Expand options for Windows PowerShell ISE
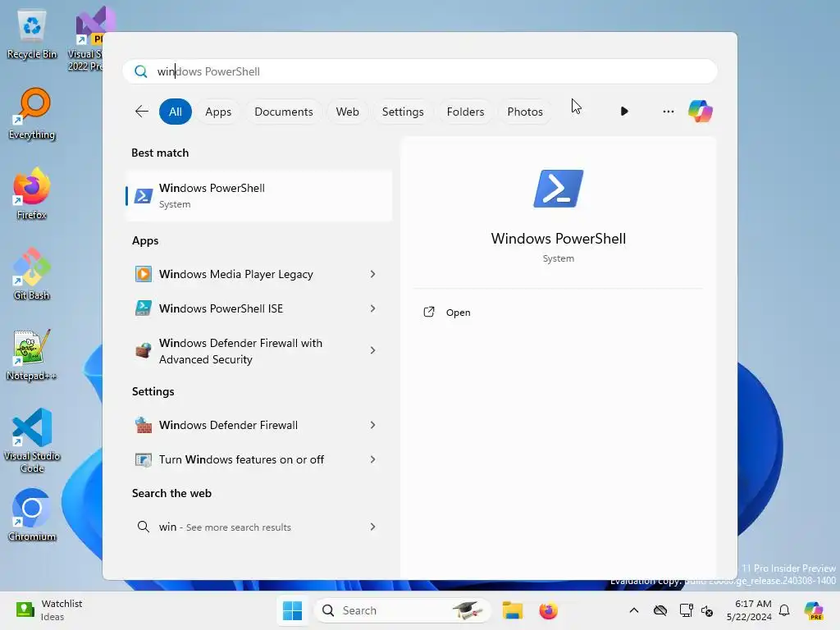 pyautogui.click(x=373, y=308)
